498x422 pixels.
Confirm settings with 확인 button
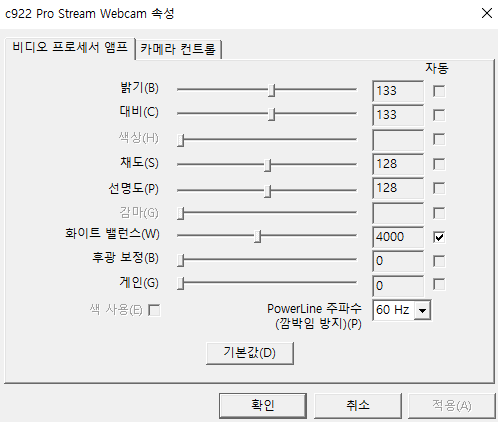coord(263,405)
